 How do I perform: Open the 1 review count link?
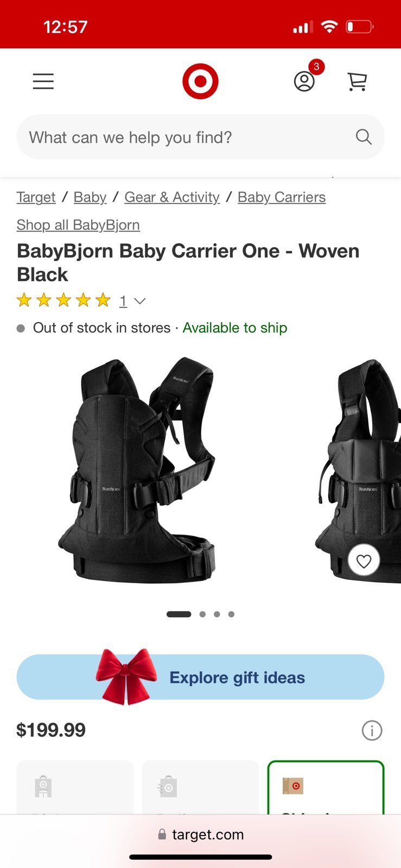(123, 301)
